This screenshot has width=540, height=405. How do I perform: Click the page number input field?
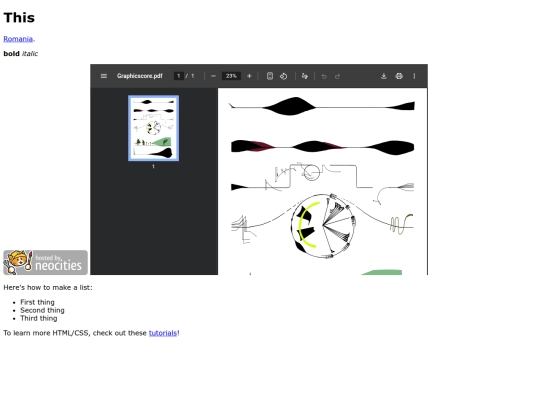click(x=179, y=76)
